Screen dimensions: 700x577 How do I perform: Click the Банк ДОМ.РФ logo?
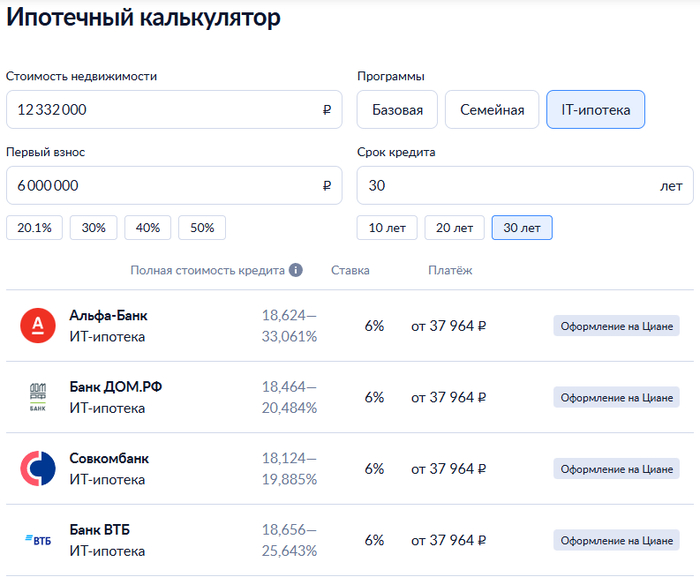38,397
